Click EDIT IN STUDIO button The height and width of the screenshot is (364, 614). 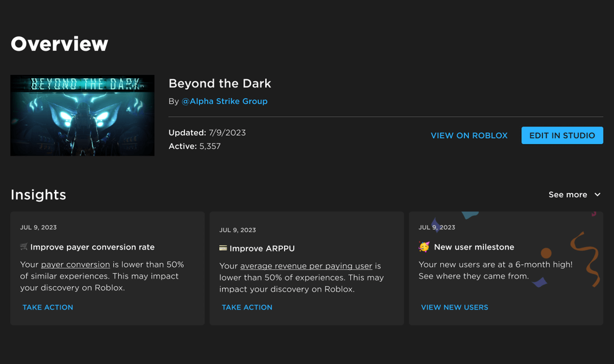coord(562,136)
